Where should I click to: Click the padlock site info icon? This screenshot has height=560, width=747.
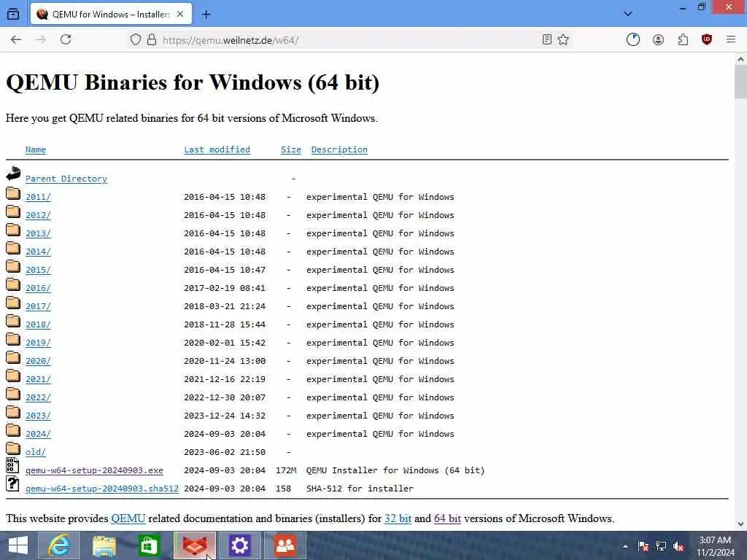152,39
